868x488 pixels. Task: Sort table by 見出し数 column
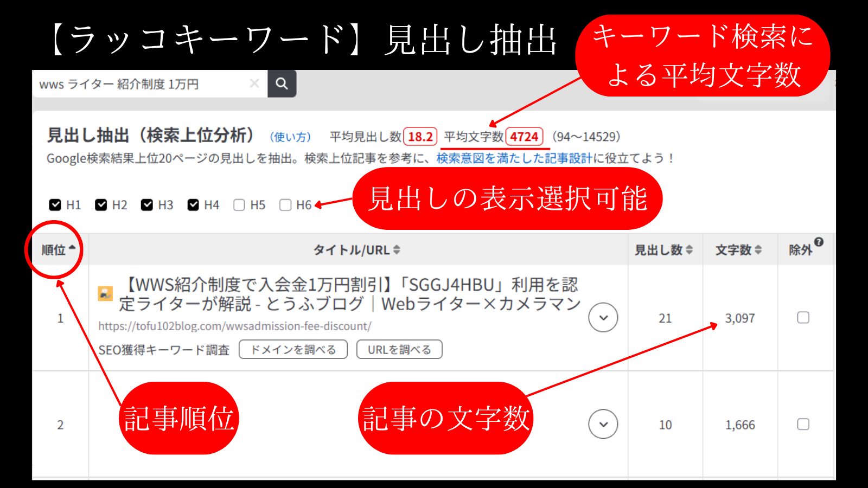[664, 250]
